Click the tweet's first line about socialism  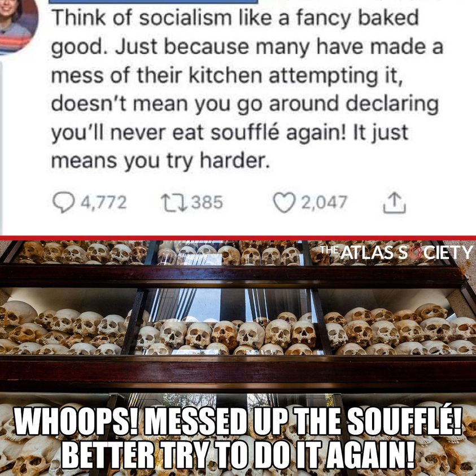pos(235,18)
